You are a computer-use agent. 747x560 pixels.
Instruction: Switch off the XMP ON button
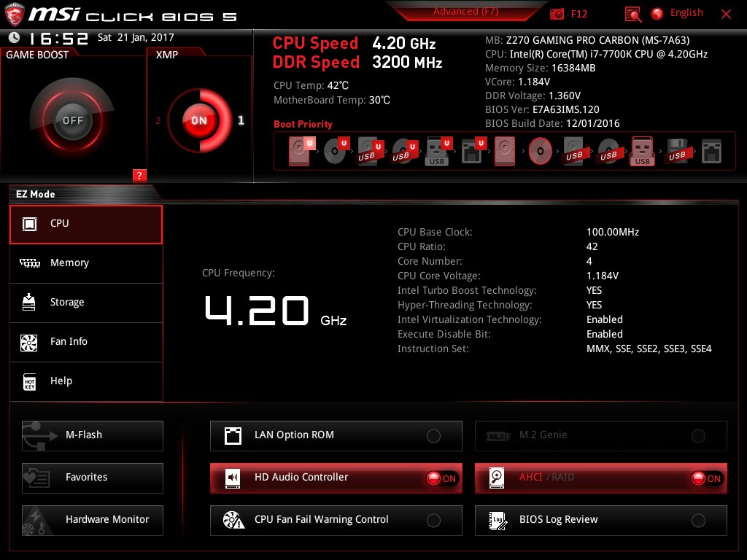199,120
